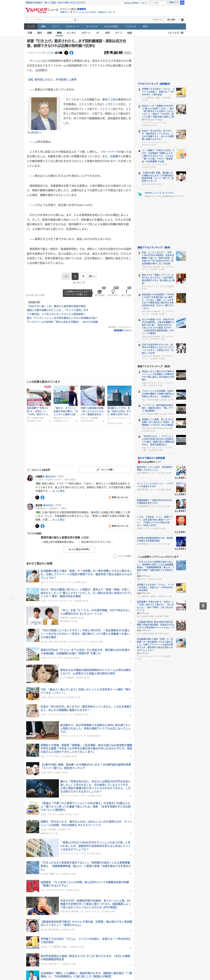This screenshot has height=980, width=210.
Task: Click 東京２３区 link in article body
Action: click(x=109, y=99)
